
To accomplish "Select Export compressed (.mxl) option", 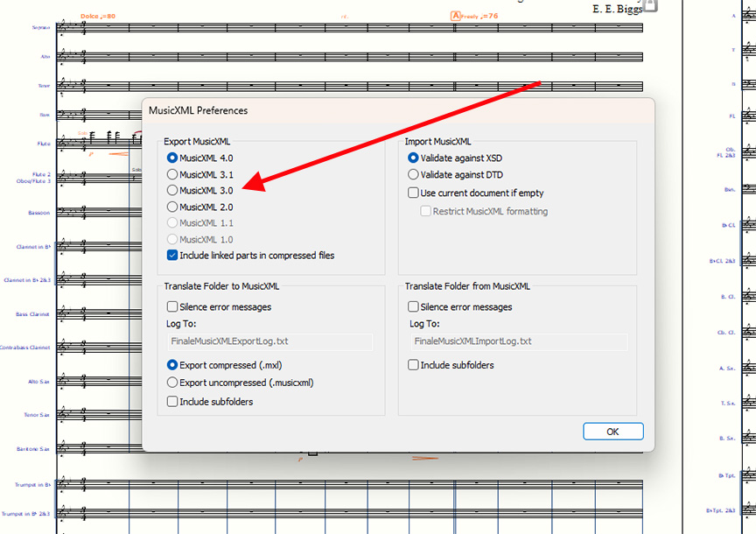I will tap(172, 365).
